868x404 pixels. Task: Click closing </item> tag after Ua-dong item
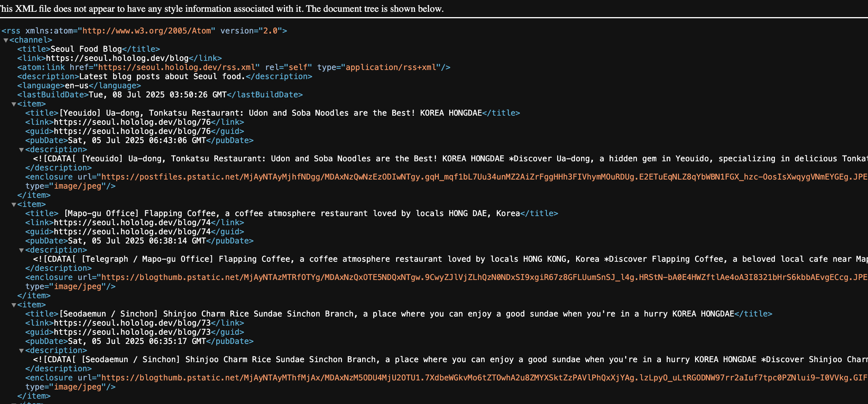coord(34,195)
